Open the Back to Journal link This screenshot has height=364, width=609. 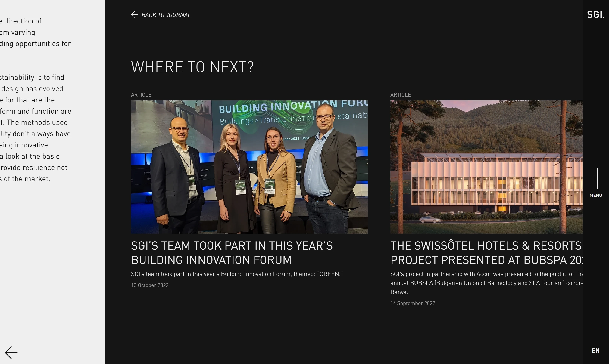click(x=161, y=15)
